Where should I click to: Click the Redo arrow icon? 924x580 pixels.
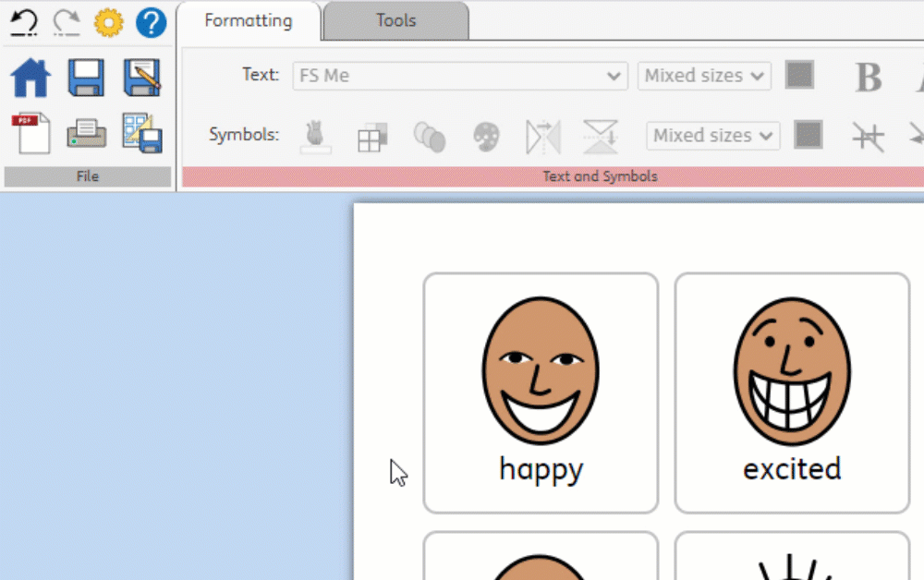(x=67, y=21)
